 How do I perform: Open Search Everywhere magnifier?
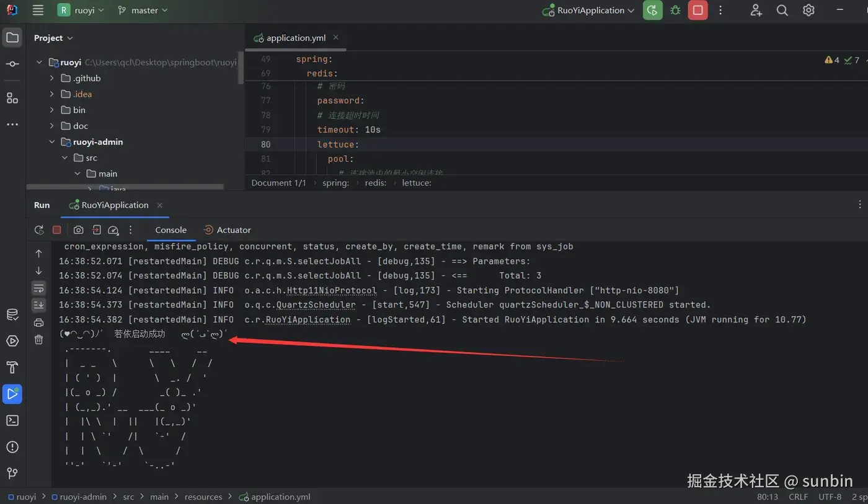click(x=782, y=11)
